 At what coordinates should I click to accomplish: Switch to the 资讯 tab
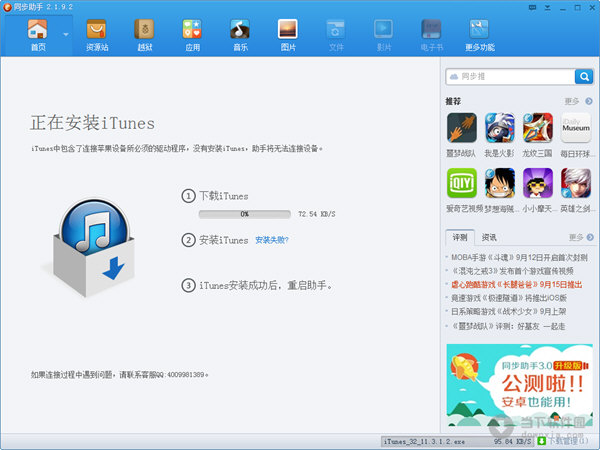[x=489, y=237]
